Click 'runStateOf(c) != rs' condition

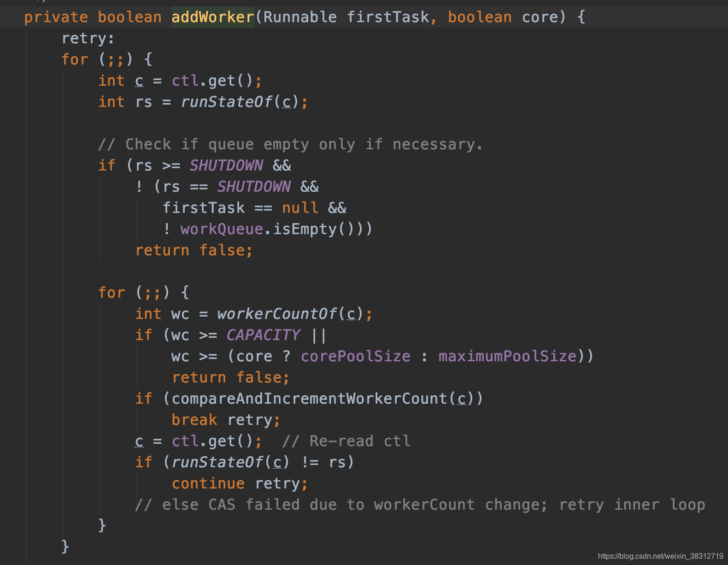pos(258,462)
